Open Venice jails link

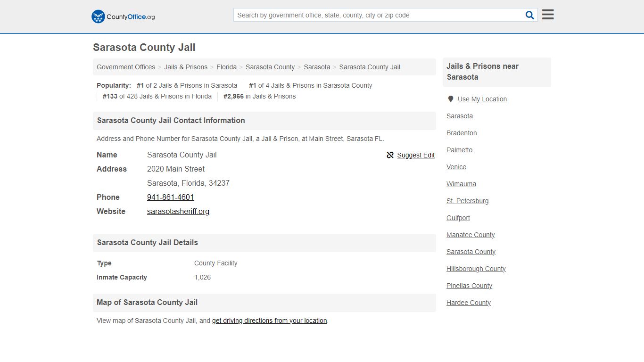pyautogui.click(x=456, y=167)
